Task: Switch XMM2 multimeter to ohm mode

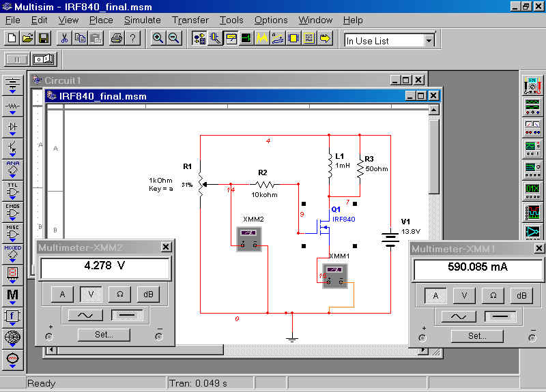Action: [x=119, y=295]
